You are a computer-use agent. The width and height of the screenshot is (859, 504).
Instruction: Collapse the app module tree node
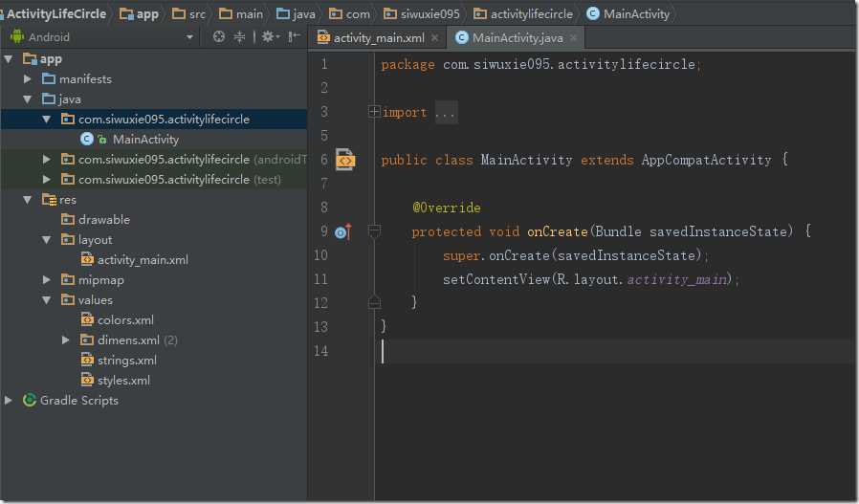point(9,58)
